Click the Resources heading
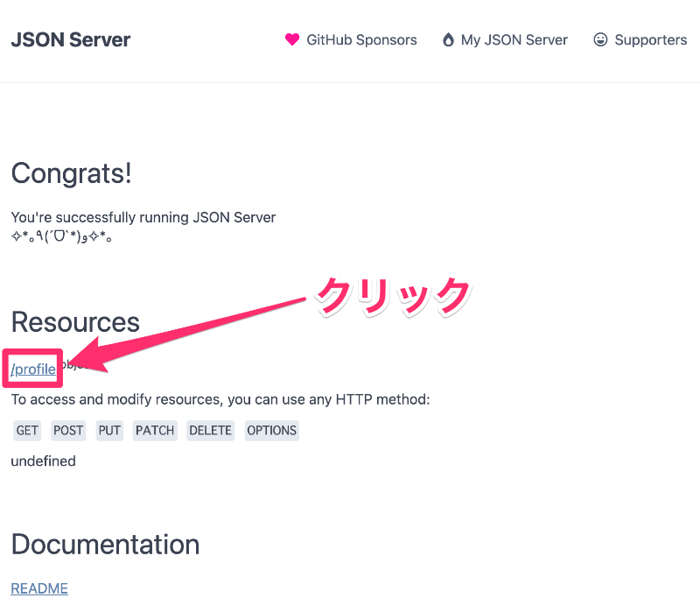700x605 pixels. pyautogui.click(x=75, y=322)
